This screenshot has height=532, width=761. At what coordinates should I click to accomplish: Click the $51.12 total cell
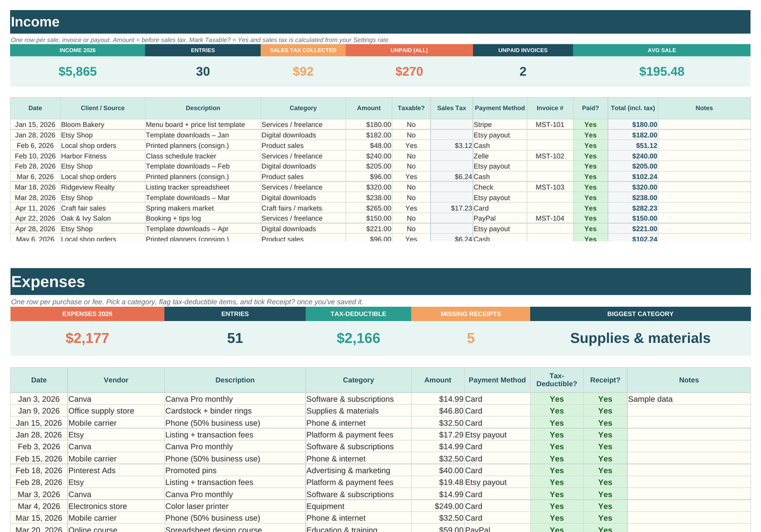633,145
